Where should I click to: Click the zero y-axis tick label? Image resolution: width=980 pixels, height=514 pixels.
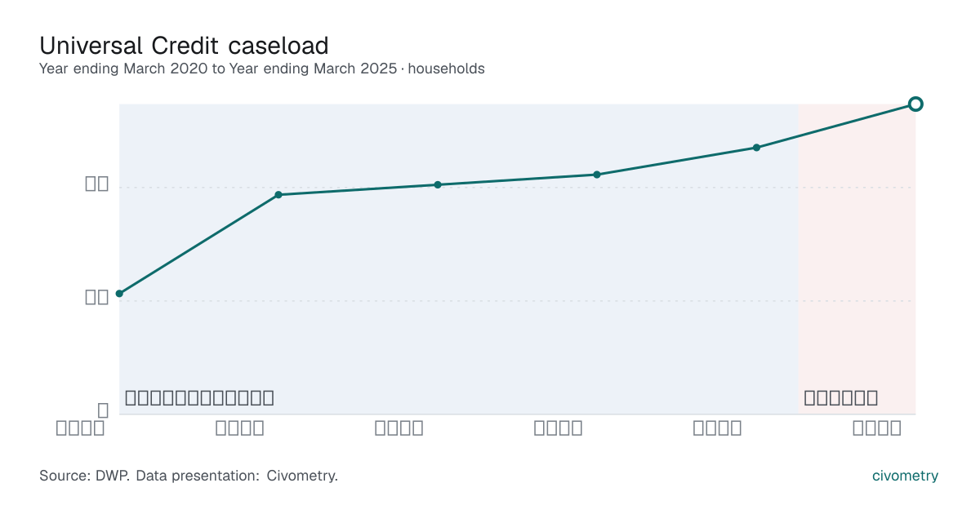click(x=103, y=410)
